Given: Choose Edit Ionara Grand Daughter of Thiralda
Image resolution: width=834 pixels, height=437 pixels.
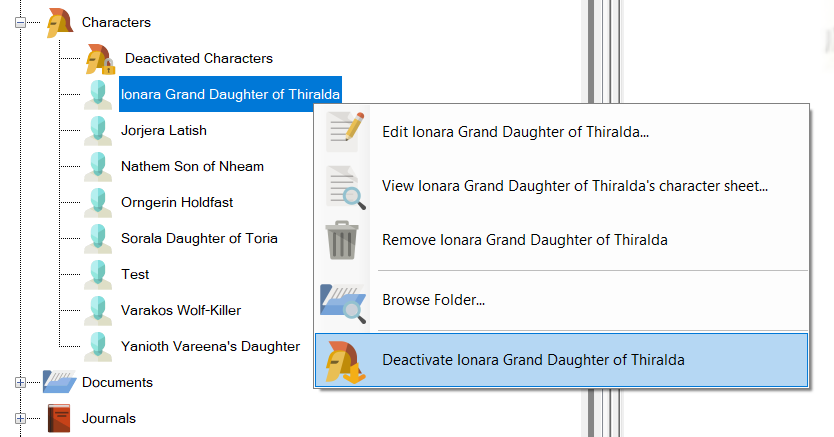Looking at the screenshot, I should click(x=515, y=132).
